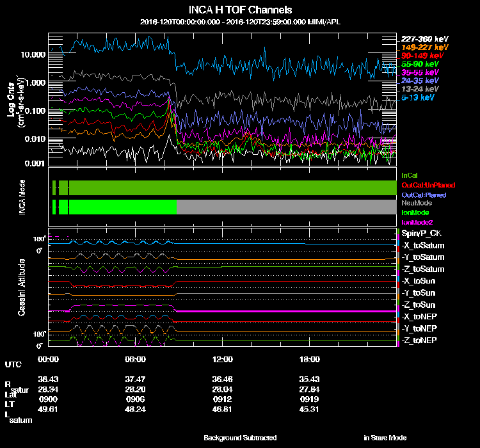Click the -X_toSun attitude label
480x448 pixels.
[418, 281]
